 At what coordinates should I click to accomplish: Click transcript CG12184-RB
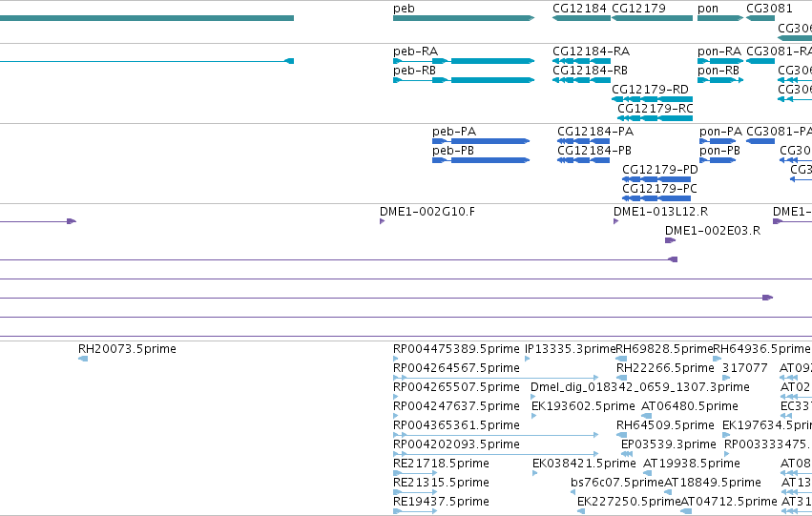581,80
